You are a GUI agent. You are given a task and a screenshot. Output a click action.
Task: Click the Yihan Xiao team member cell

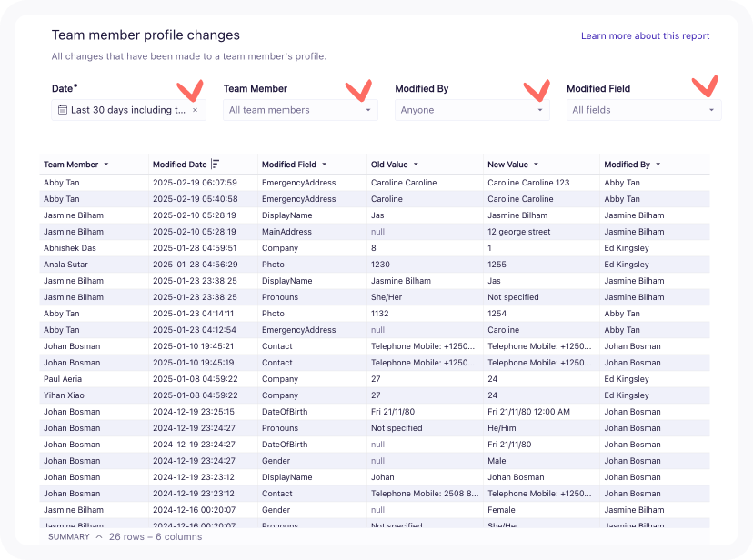coord(63,395)
